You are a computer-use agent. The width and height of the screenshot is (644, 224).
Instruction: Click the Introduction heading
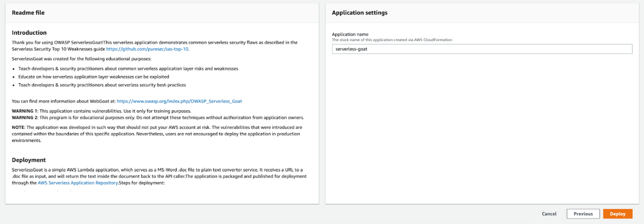(29, 33)
